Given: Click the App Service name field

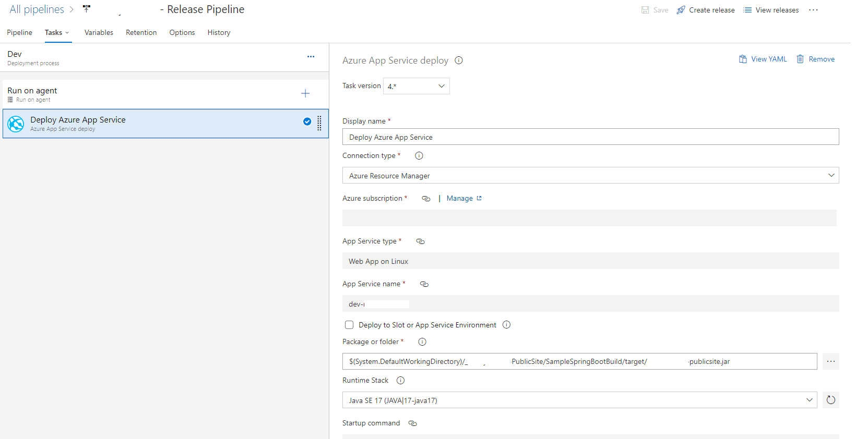Looking at the screenshot, I should 590,303.
